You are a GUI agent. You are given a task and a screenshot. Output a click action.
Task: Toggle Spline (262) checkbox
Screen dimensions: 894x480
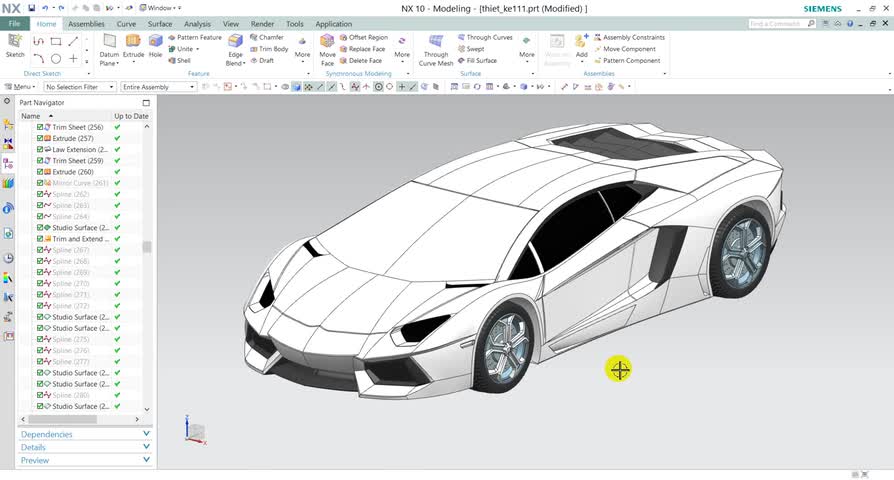(40, 194)
